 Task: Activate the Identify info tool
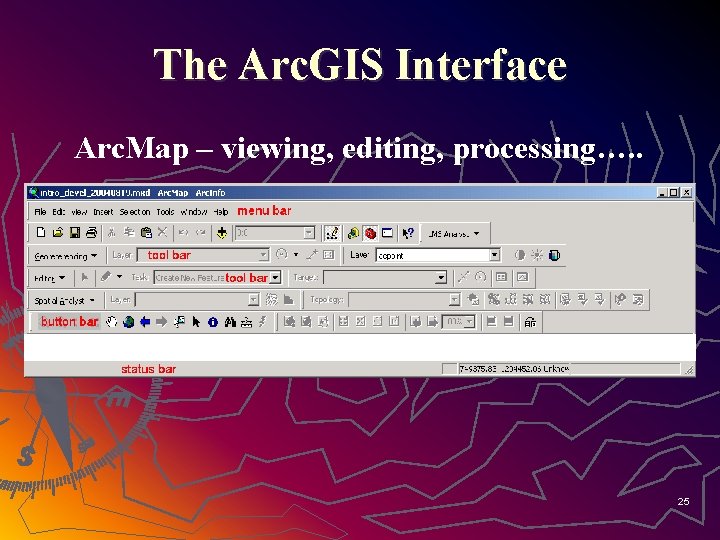(213, 322)
